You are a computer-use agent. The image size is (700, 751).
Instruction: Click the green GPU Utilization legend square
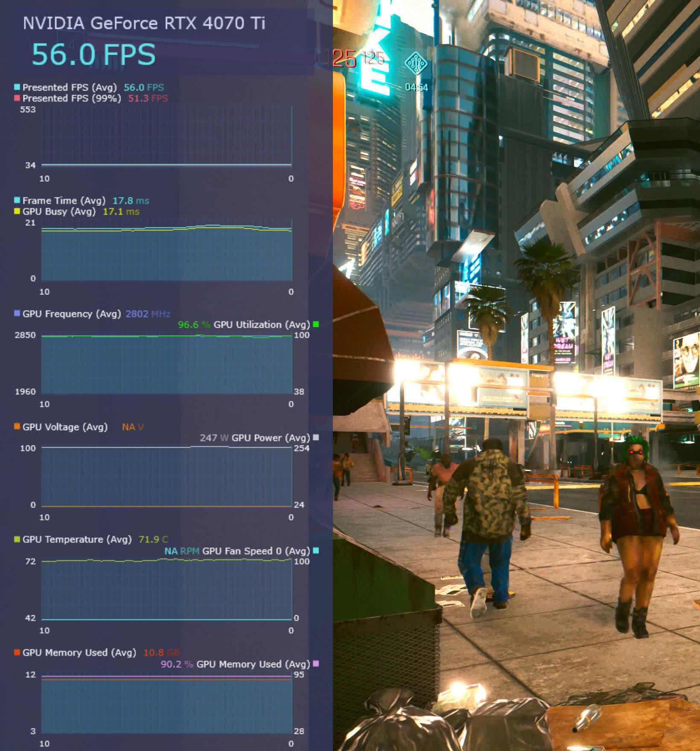click(x=316, y=324)
